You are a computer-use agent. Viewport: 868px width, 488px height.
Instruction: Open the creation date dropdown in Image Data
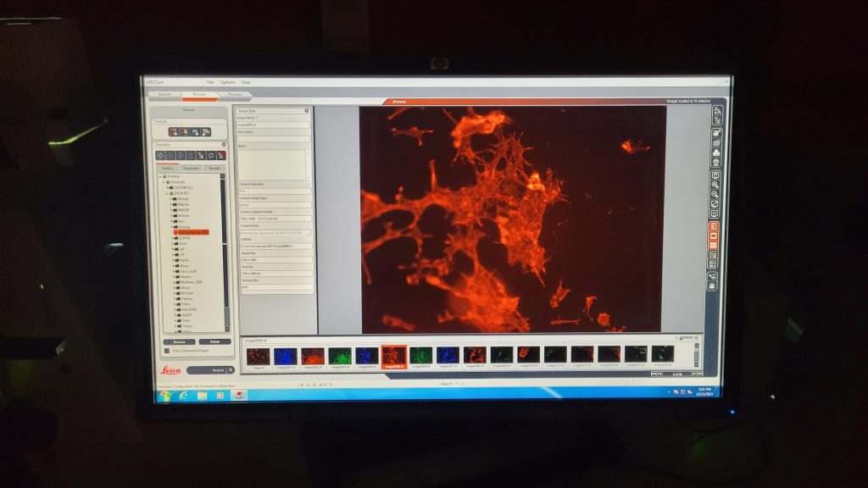click(308, 233)
